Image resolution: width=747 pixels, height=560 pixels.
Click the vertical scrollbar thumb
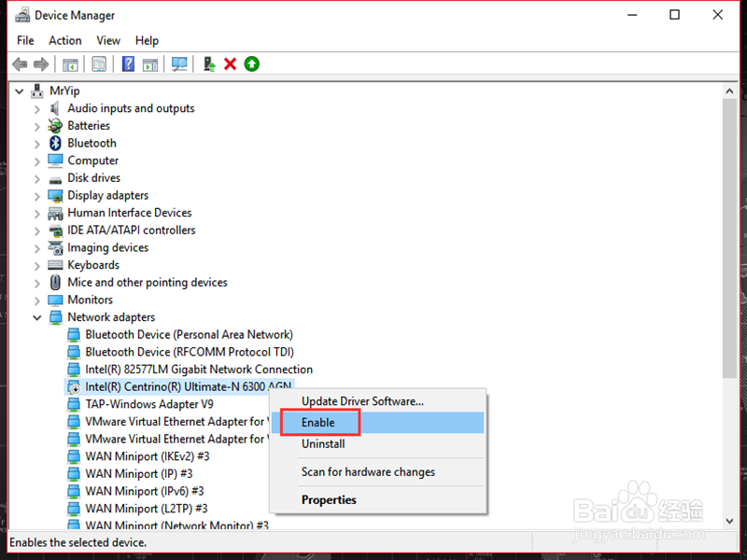(729, 239)
